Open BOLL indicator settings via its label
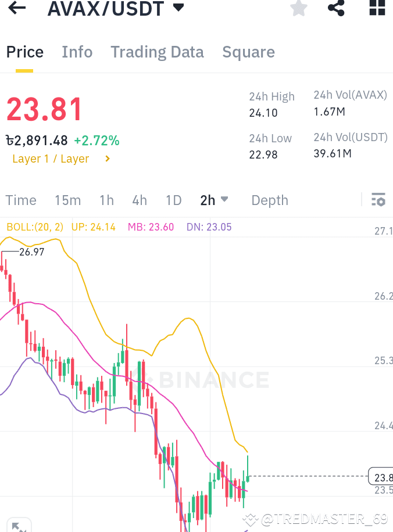Screen dimensions: 393x532 point(34,227)
